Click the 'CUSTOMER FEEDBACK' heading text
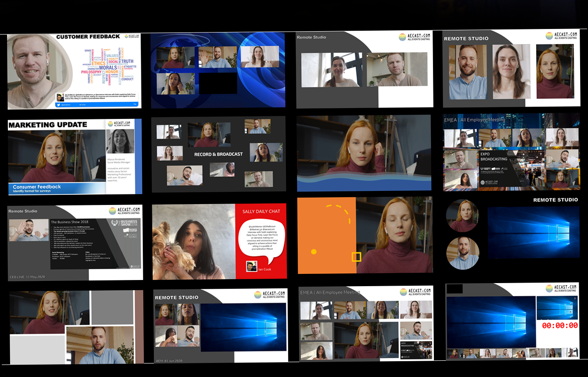Image resolution: width=588 pixels, height=377 pixels. coord(88,37)
